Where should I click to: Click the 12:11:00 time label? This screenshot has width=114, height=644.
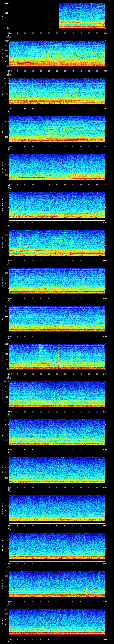point(9,298)
